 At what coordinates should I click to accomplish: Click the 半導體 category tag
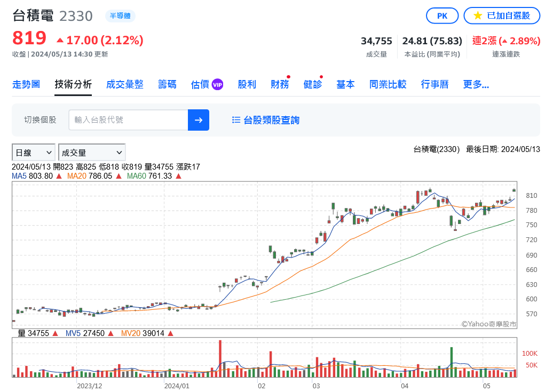pyautogui.click(x=120, y=16)
